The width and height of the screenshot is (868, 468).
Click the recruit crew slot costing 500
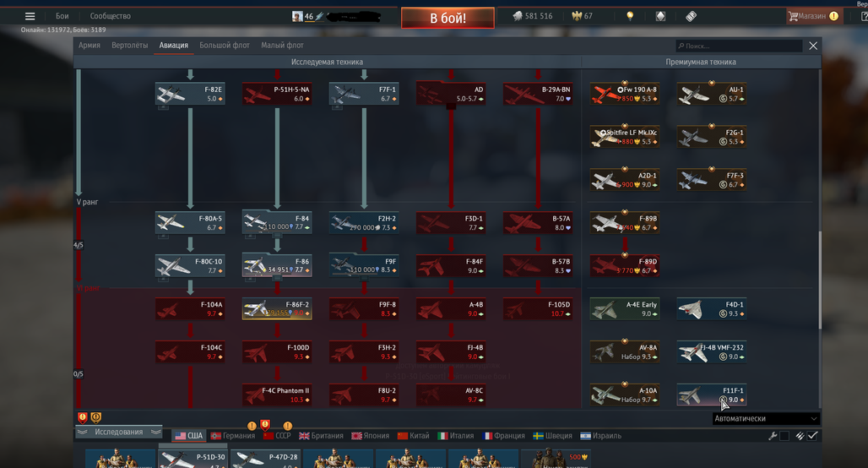556,460
